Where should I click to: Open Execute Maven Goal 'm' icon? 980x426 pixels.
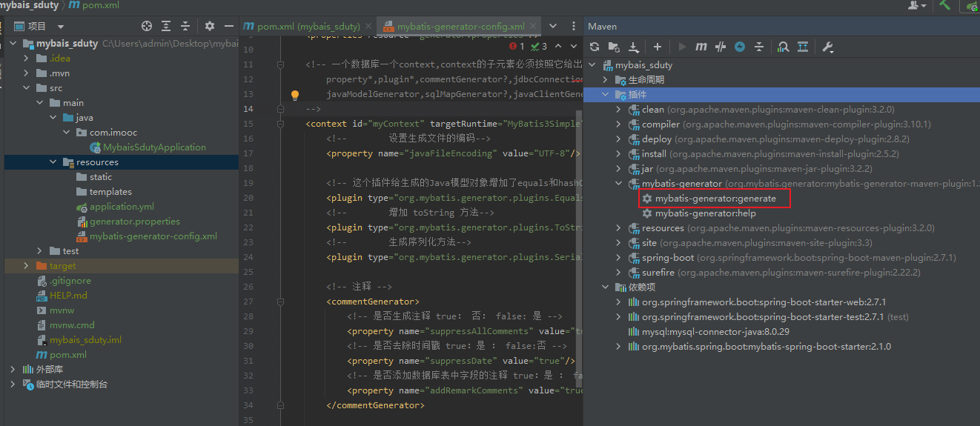click(x=701, y=47)
